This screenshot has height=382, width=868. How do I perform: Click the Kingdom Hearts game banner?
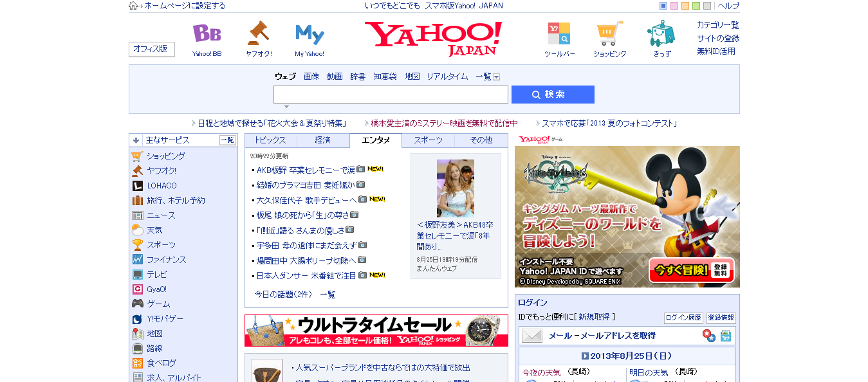(627, 217)
